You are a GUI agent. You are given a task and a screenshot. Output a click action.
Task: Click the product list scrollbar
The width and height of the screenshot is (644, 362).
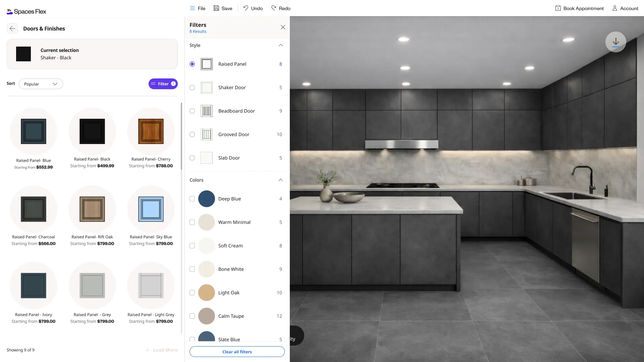pos(181,136)
